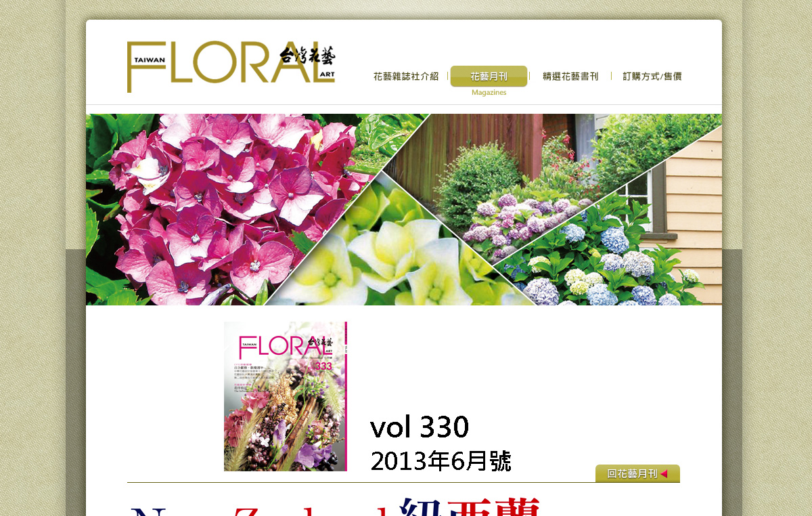This screenshot has width=812, height=516.
Task: Click the small ART text in header logo
Action: pyautogui.click(x=326, y=76)
